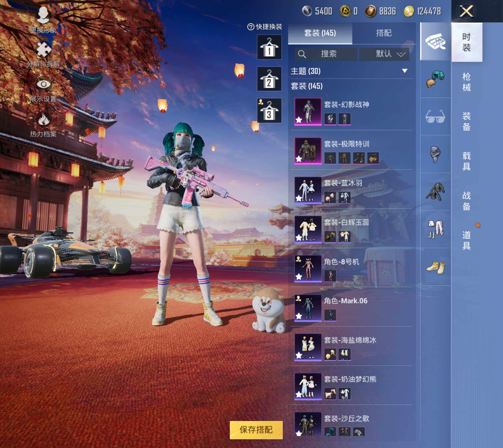Expand the 主题 (30) section arrow
The image size is (503, 448).
tap(404, 71)
